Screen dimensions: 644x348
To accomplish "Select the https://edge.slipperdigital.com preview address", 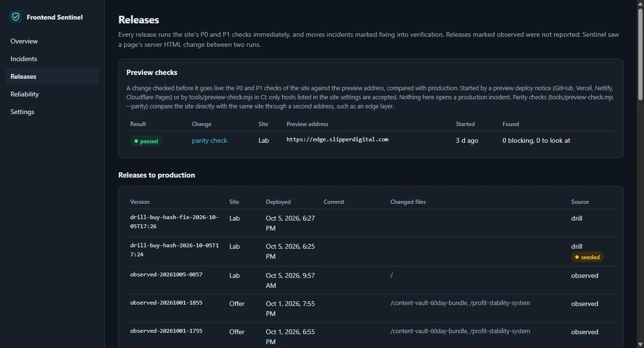I will pos(337,140).
